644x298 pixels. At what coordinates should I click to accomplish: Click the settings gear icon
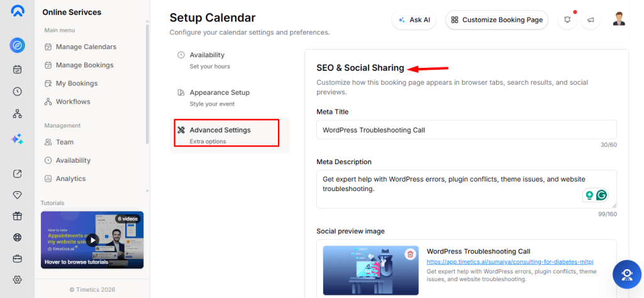click(x=17, y=280)
